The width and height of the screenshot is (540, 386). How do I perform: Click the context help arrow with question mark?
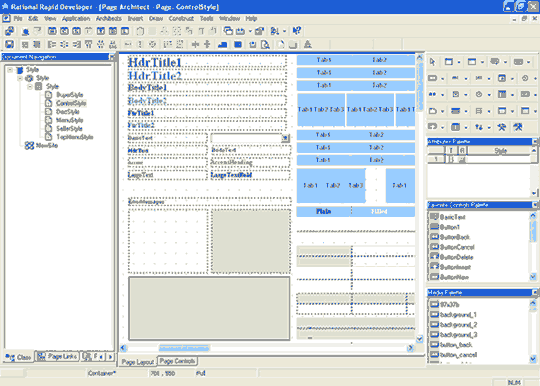pos(297,31)
